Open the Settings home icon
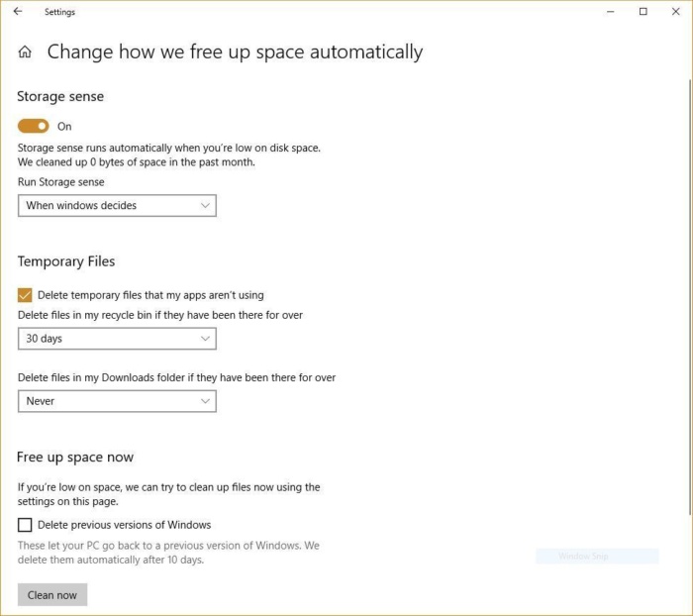The width and height of the screenshot is (693, 616). (25, 52)
